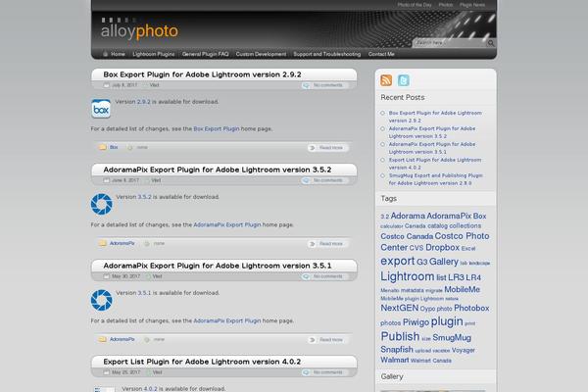Click folder icon beside AdoramaPix category of 3.5.2 post

102,243
